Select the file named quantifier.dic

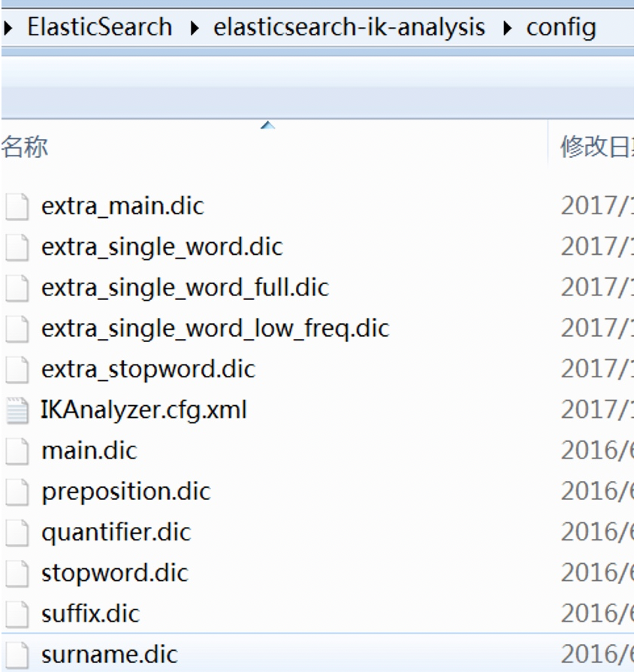click(x=116, y=533)
